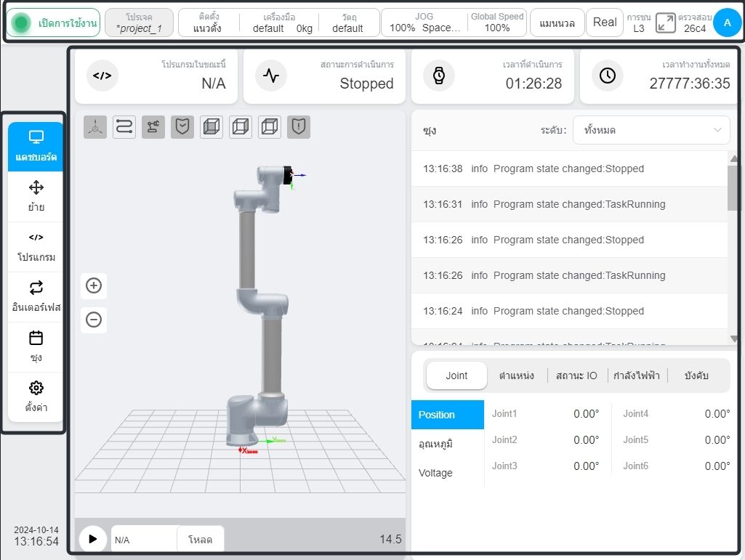745x560 pixels.
Task: Open the โปรแกรม program page in sidebar
Action: tap(36, 246)
